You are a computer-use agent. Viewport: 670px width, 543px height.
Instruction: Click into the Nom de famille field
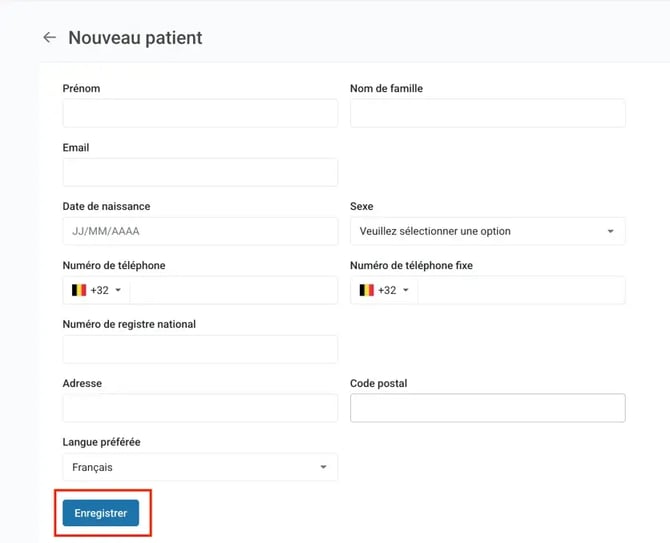[487, 114]
